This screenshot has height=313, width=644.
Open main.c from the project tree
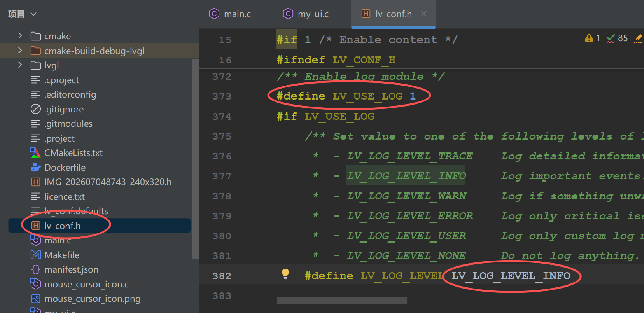click(58, 240)
